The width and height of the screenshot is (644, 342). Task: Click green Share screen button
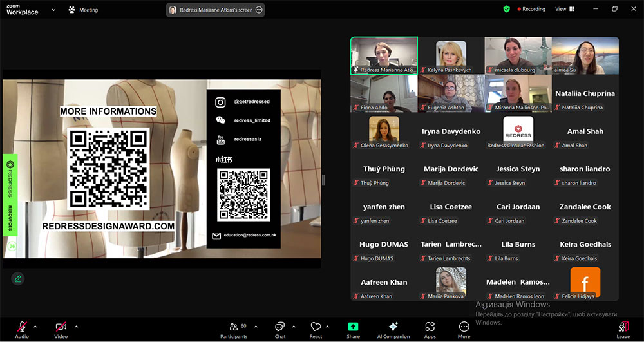[353, 330]
